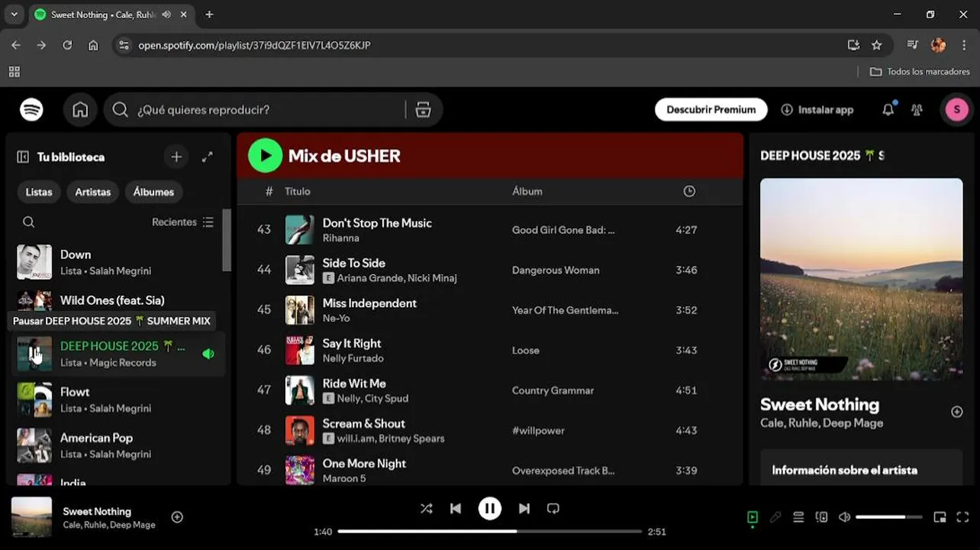The height and width of the screenshot is (550, 980).
Task: Click the Título column header
Action: [x=298, y=191]
